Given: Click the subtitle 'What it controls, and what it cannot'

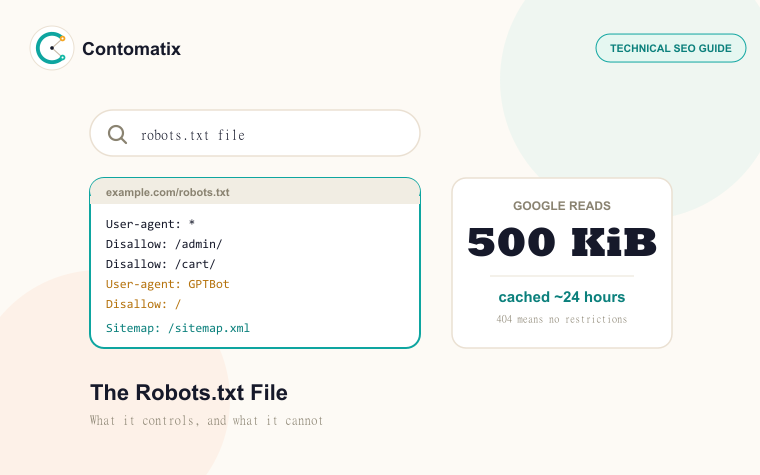Looking at the screenshot, I should (x=206, y=420).
